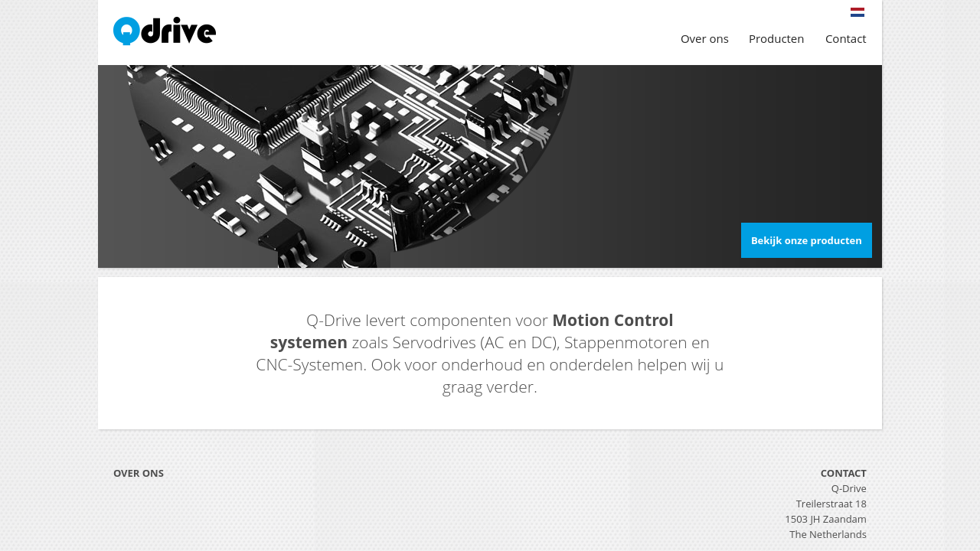This screenshot has height=551, width=980.
Task: Click the black 'drive' wordmark in logo
Action: point(179,30)
